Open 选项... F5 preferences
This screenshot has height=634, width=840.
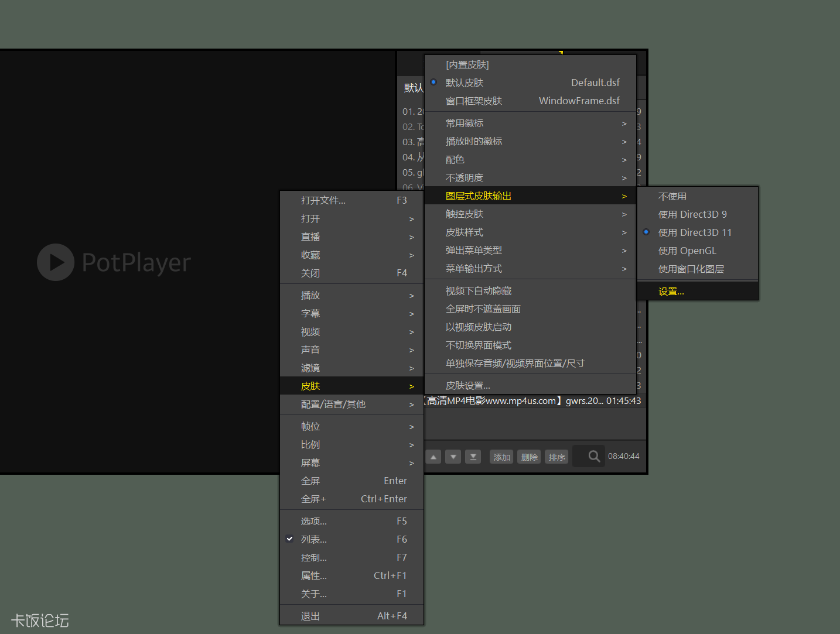tap(351, 521)
